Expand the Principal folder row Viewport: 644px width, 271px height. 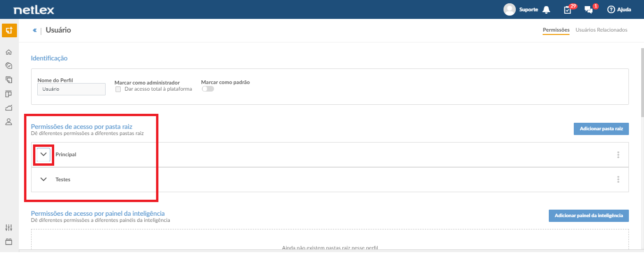(x=44, y=154)
